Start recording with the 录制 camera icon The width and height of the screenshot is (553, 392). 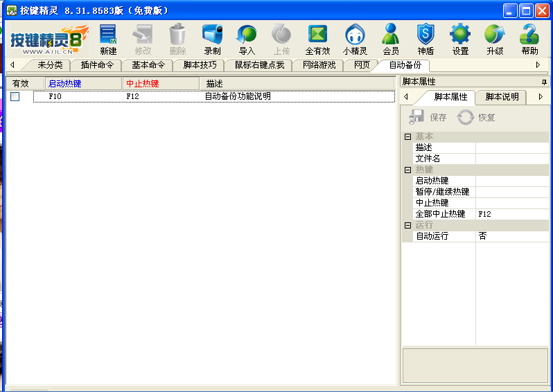click(x=212, y=39)
